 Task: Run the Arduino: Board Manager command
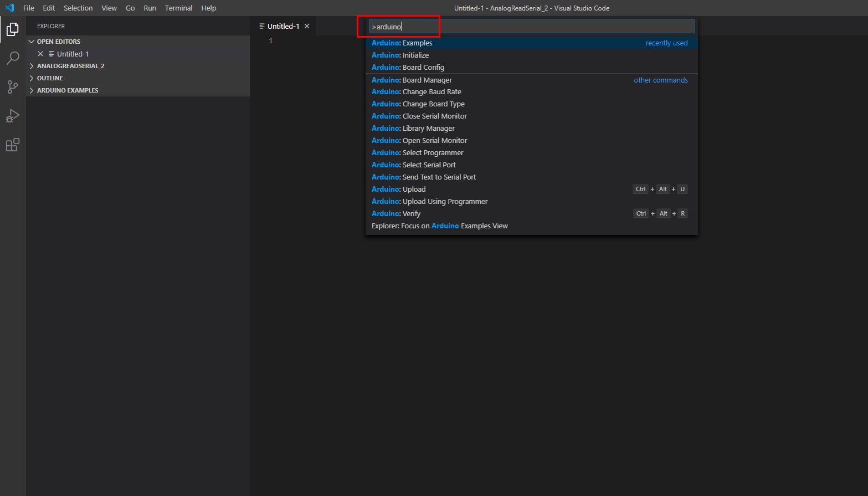(x=412, y=79)
